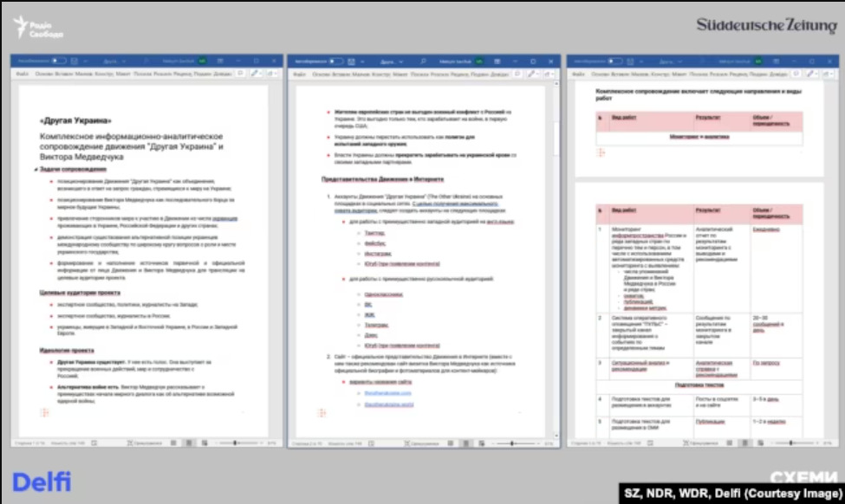Click heading "Представительства Движения в Интернете"
845x504 pixels.
coord(382,179)
